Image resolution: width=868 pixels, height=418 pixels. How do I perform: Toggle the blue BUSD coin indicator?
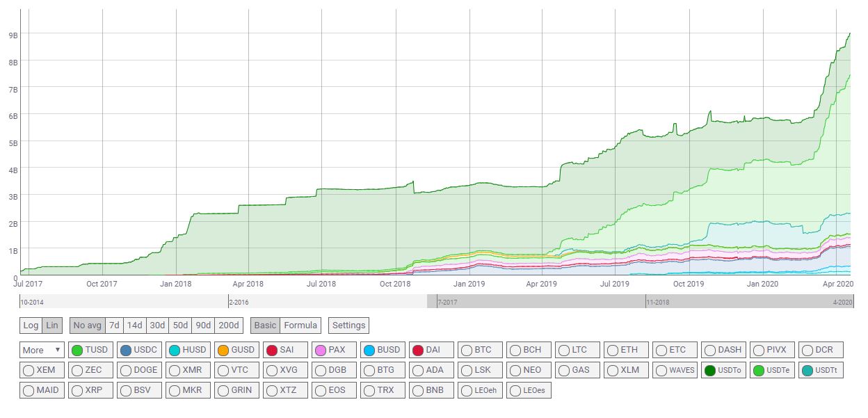(x=369, y=351)
